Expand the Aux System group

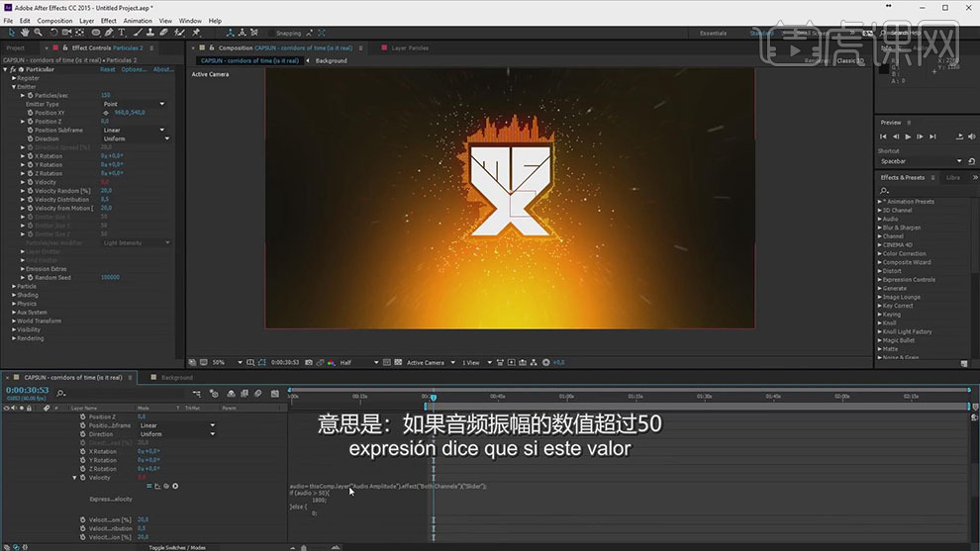[14, 313]
